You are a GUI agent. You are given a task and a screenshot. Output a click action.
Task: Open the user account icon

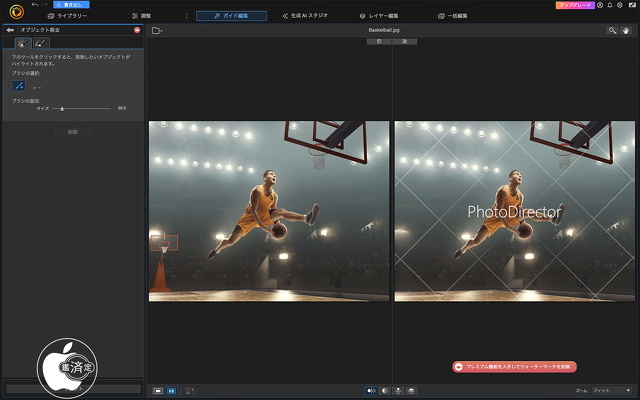tap(600, 5)
